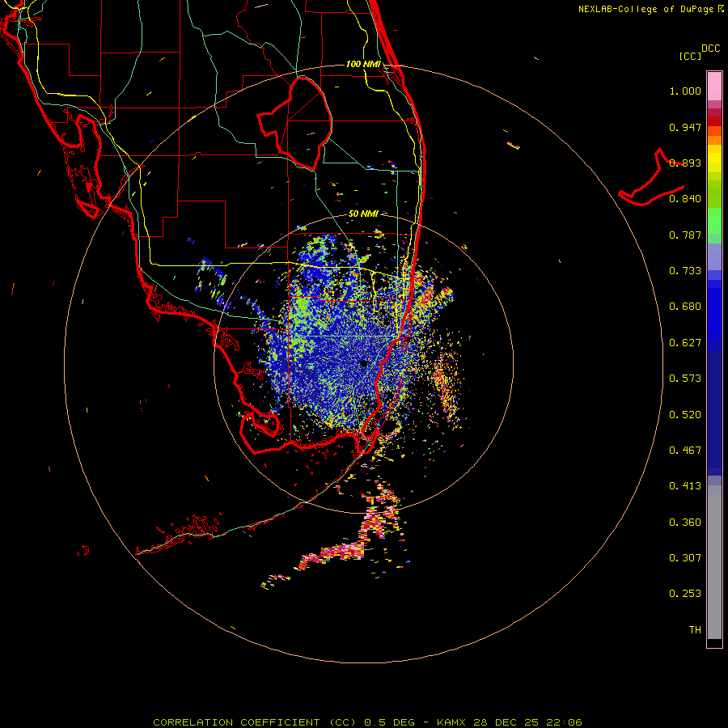The image size is (728, 728).
Task: Pick the red color band above 0.947
Action: click(714, 121)
